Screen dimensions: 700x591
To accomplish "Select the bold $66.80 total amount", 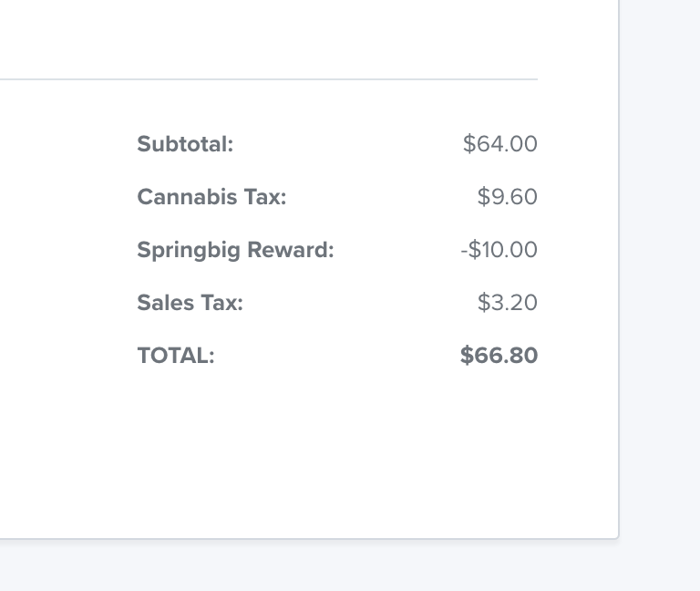I will click(x=499, y=355).
